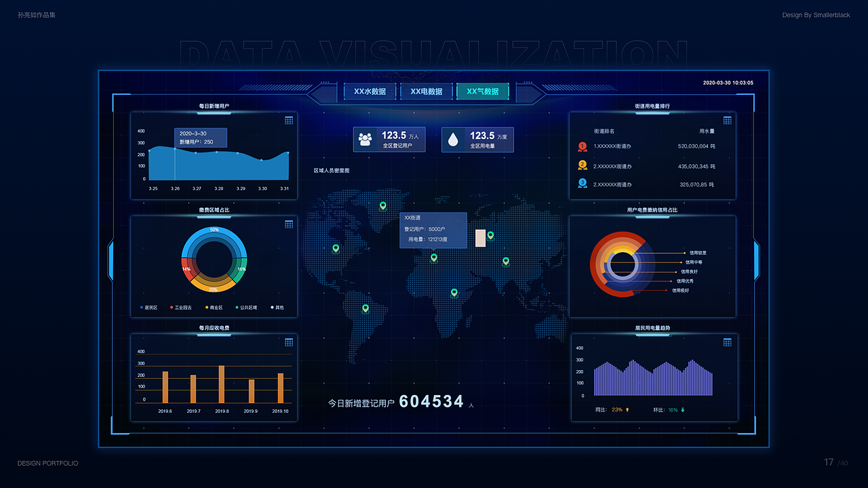Select the Asia map pin right of tooltip

490,236
